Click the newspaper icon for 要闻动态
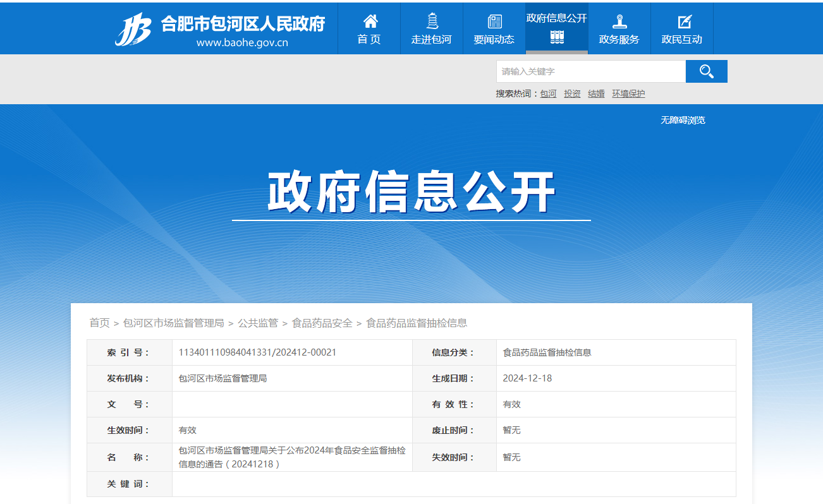The height and width of the screenshot is (504, 823). (494, 21)
